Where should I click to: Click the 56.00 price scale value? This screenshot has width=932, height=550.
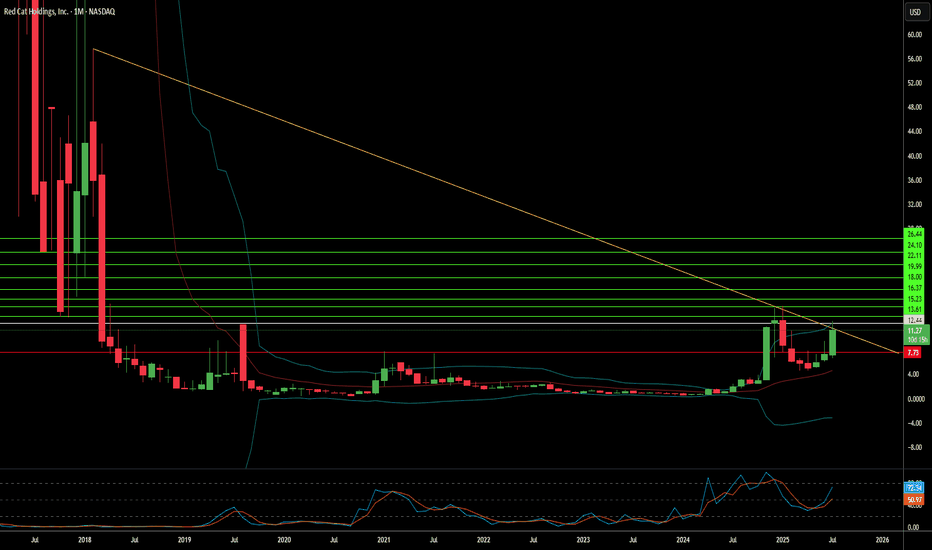click(915, 59)
